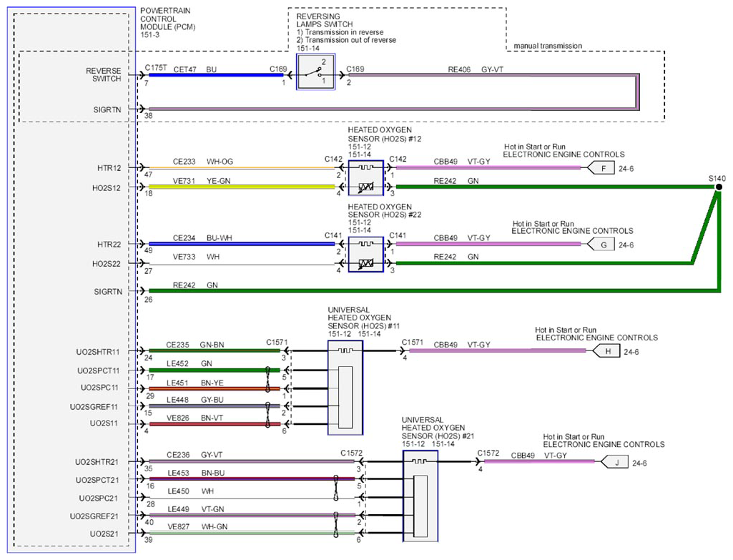Viewport: 733px width, 560px height.
Task: Select the 'CE236' circuit label
Action: pos(178,455)
